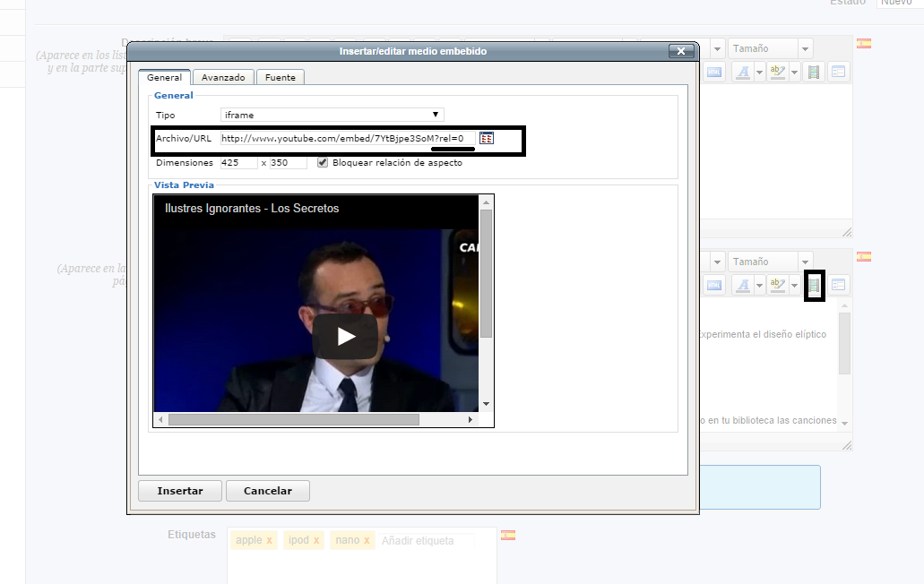Click the highlight color icon in lower toolbar
The height and width of the screenshot is (584, 924).
click(x=777, y=285)
